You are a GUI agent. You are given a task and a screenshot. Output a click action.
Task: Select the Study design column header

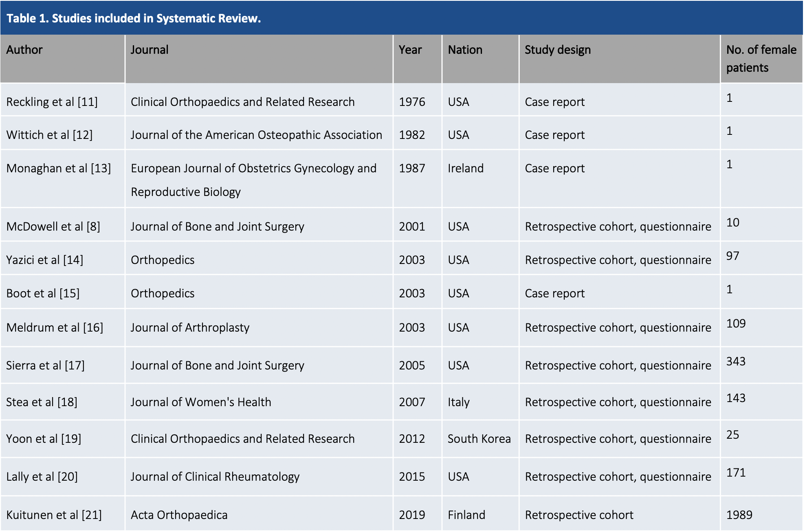[557, 50]
